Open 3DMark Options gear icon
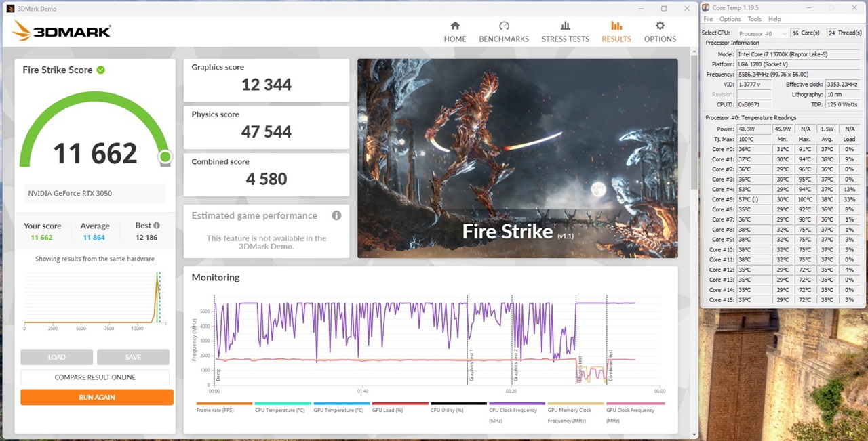Image resolution: width=868 pixels, height=441 pixels. 660,26
